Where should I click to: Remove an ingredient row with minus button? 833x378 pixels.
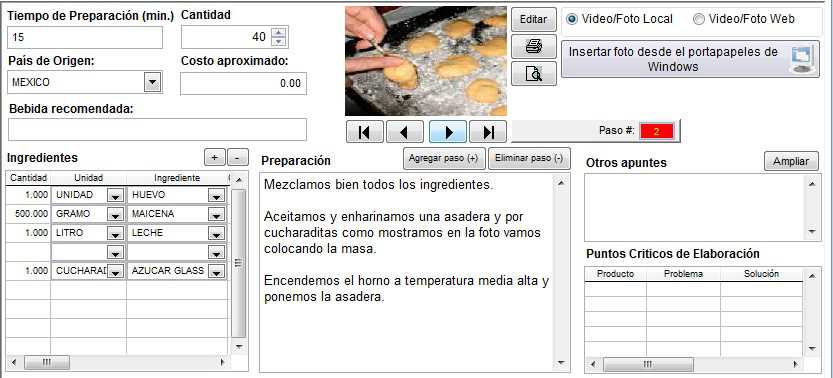point(238,158)
